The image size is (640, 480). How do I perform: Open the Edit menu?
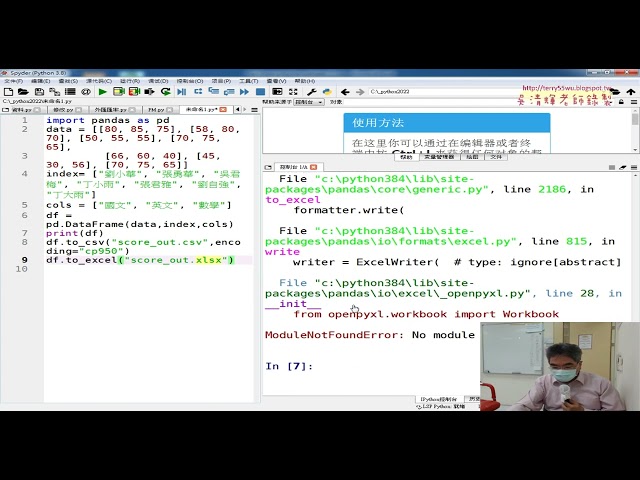40,81
